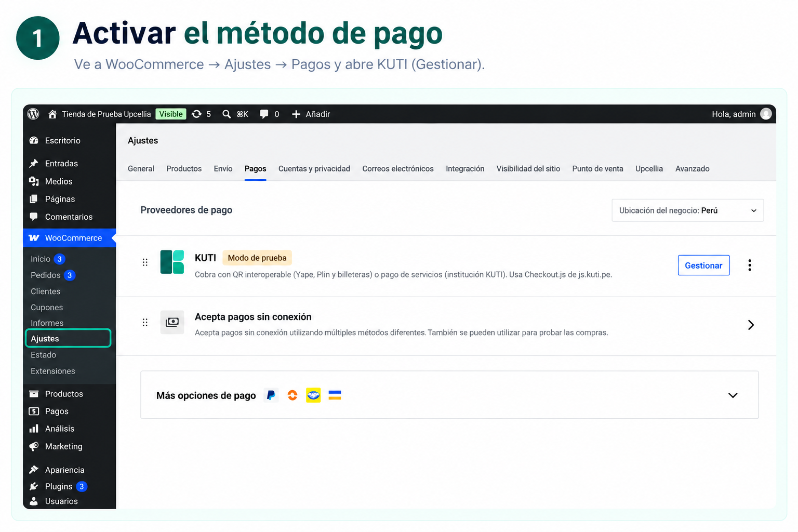Click the Comentarios speech bubble icon
The height and width of the screenshot is (532, 798).
pos(34,217)
